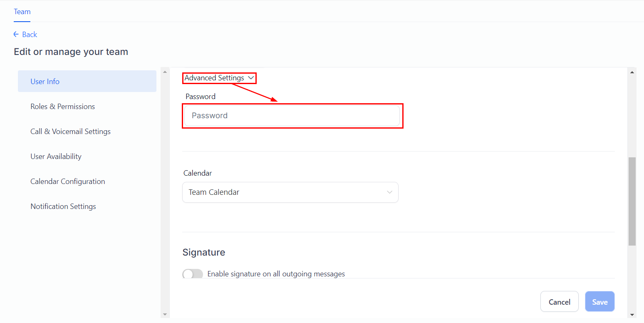644x323 pixels.
Task: Open the Team Calendar dropdown
Action: pyautogui.click(x=290, y=192)
